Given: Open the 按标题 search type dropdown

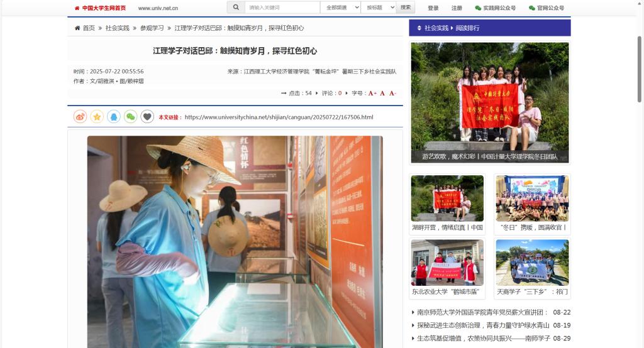Looking at the screenshot, I should 379,8.
